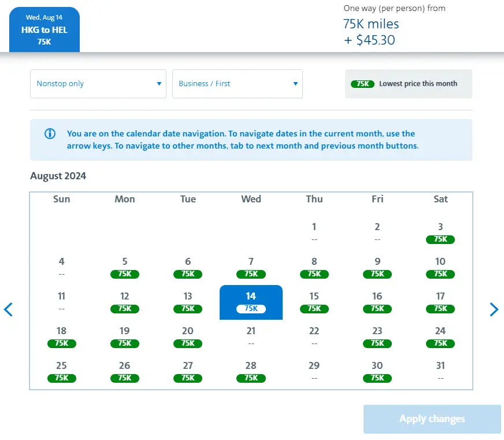
Task: Click the Apply changes button
Action: [x=432, y=419]
